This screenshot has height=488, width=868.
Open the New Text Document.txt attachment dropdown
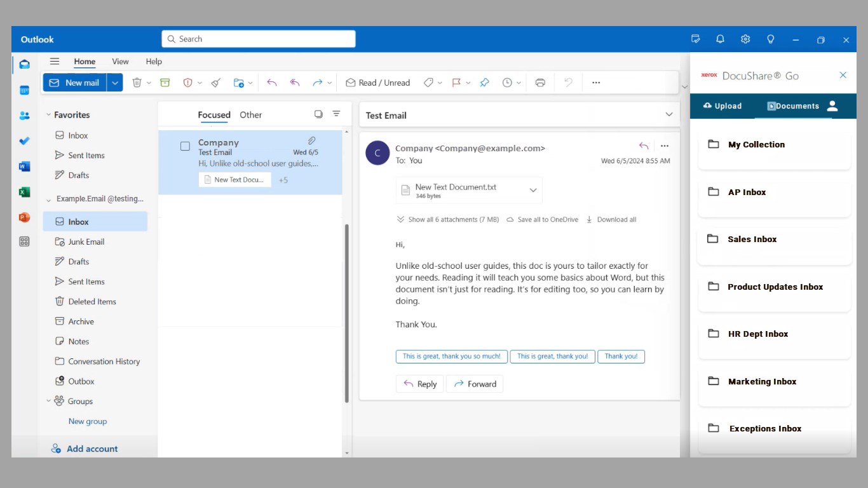(x=533, y=190)
